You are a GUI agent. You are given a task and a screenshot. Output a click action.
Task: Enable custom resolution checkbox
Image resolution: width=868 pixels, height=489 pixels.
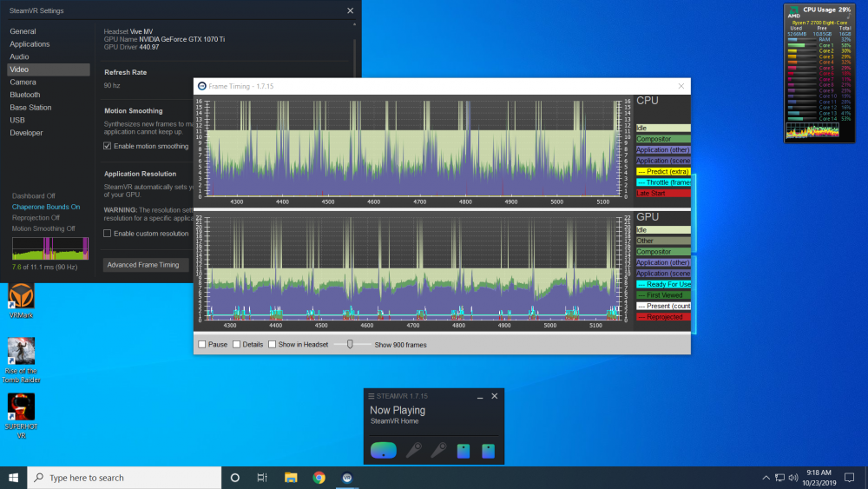(108, 233)
